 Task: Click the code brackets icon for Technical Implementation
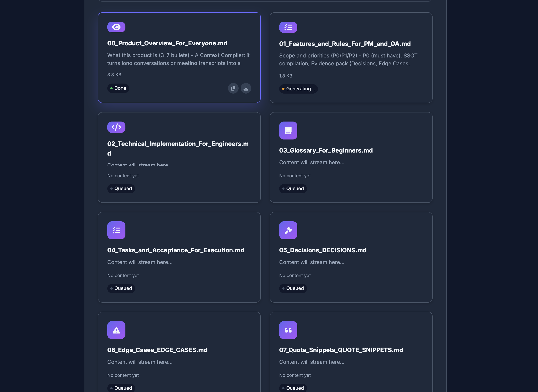[116, 127]
